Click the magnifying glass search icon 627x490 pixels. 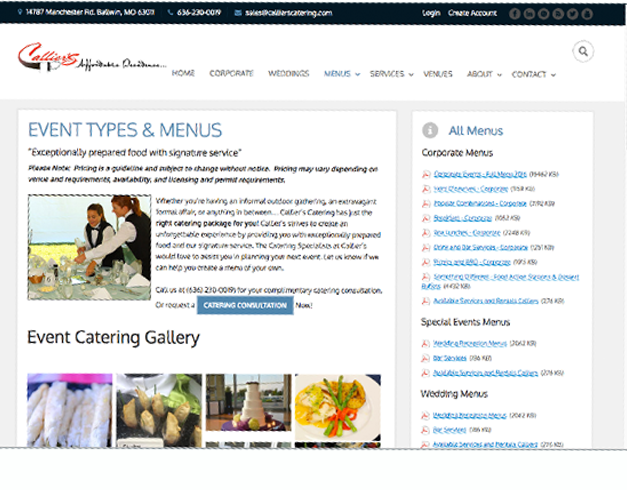pos(583,51)
